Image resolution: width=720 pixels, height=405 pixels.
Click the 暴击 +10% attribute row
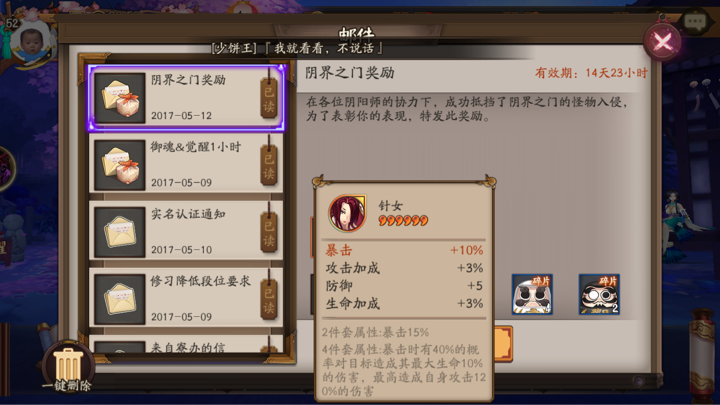[x=404, y=250]
